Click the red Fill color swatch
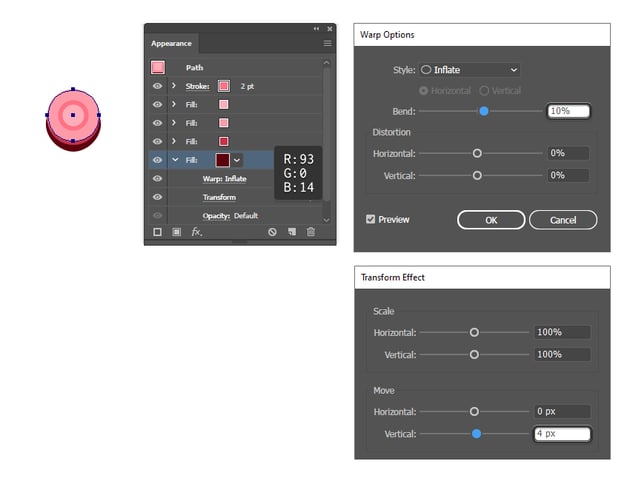 point(224,141)
